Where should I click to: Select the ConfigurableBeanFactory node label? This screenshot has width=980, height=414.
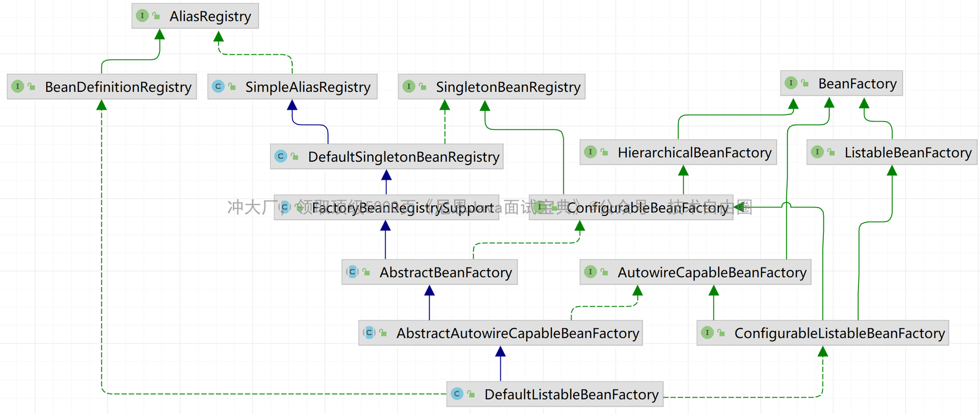(647, 208)
